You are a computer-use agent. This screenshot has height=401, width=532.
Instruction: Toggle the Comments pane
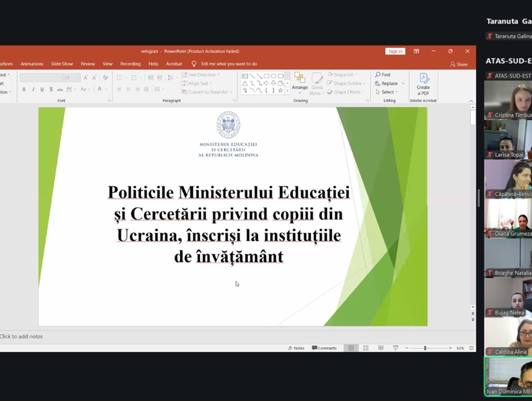click(324, 348)
